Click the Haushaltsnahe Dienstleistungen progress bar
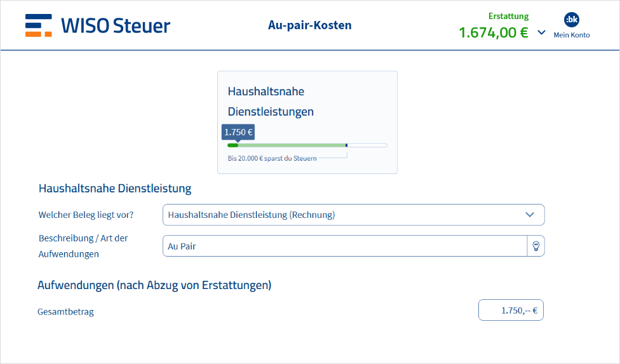This screenshot has width=620, height=364. 307,145
